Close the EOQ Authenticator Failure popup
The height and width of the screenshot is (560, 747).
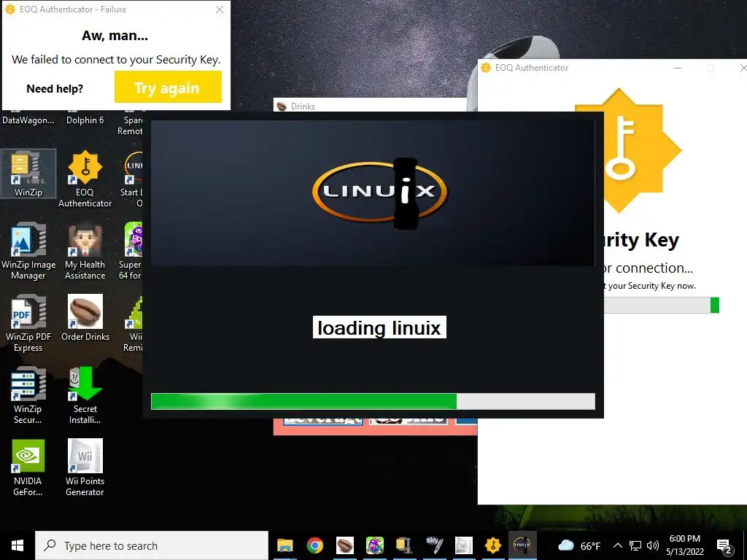pos(220,9)
